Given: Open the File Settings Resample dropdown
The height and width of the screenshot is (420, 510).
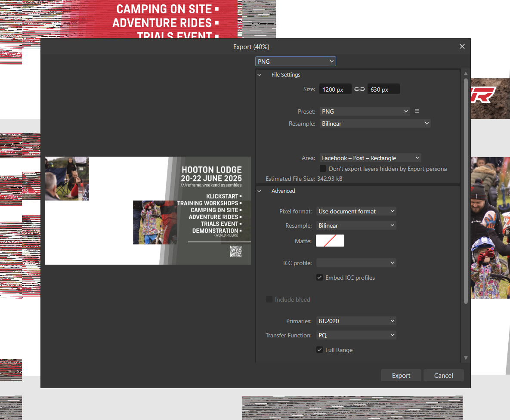Looking at the screenshot, I should pyautogui.click(x=375, y=124).
